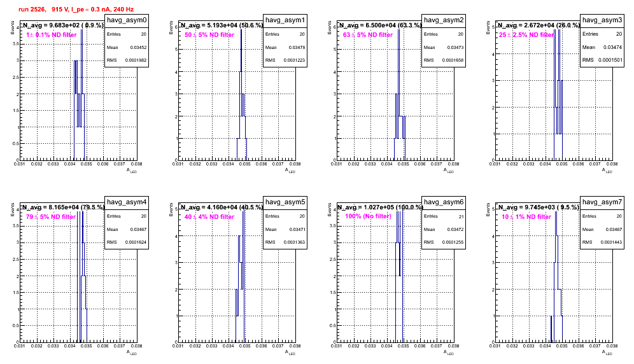Click the N_avg = 2.672e+04 label

pyautogui.click(x=539, y=25)
